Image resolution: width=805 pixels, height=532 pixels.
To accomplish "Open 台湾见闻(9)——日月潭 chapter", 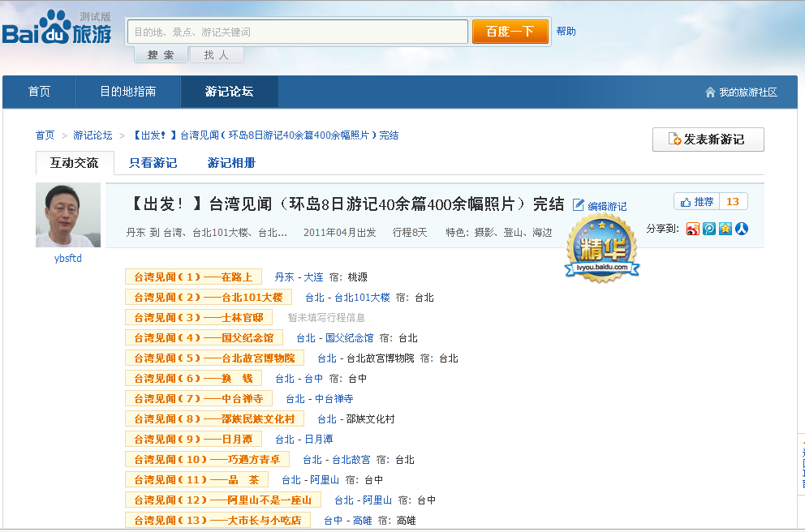I will 193,440.
